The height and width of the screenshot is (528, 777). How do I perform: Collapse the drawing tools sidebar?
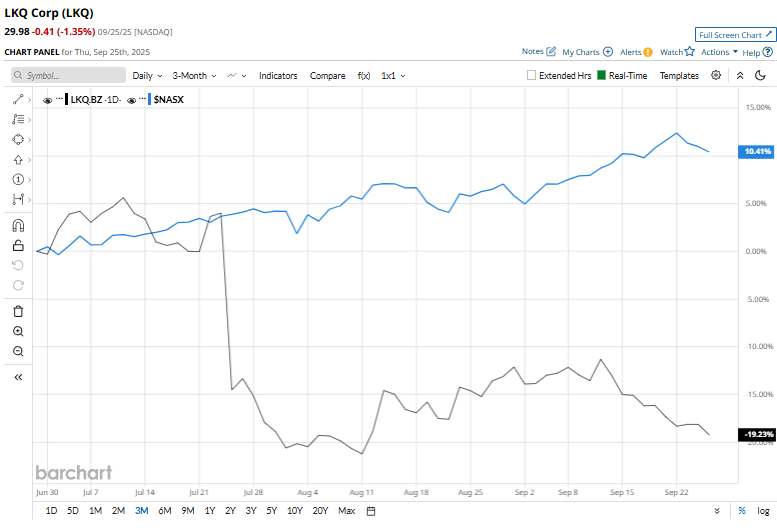click(x=18, y=377)
